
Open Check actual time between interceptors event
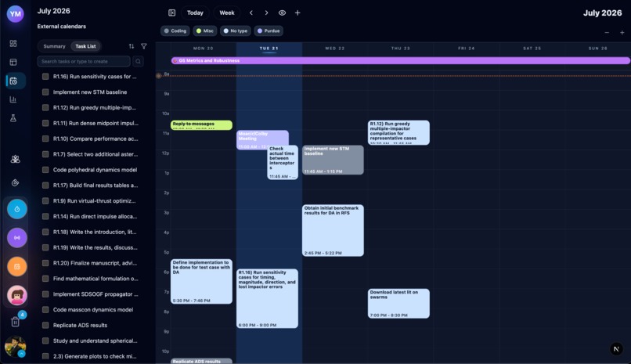point(283,163)
